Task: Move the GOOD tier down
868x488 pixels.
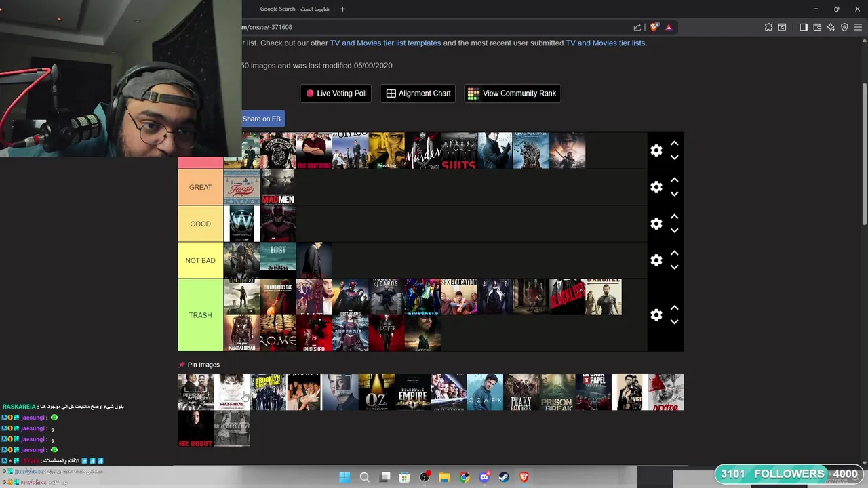Action: (x=674, y=230)
